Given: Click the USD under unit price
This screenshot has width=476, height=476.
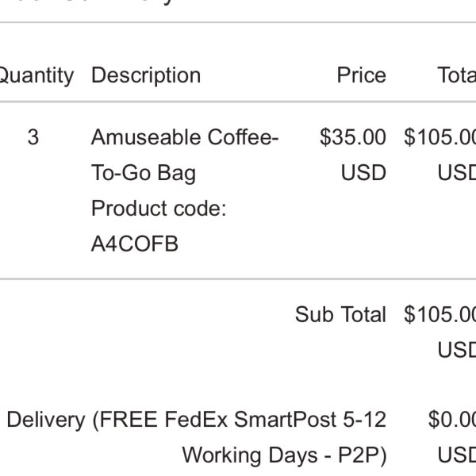Looking at the screenshot, I should pos(363,173).
